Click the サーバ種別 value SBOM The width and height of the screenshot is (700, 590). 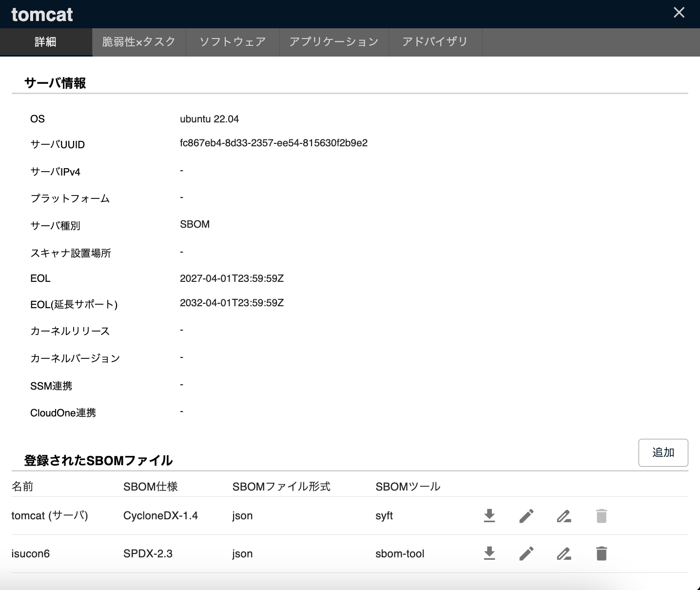coord(194,224)
